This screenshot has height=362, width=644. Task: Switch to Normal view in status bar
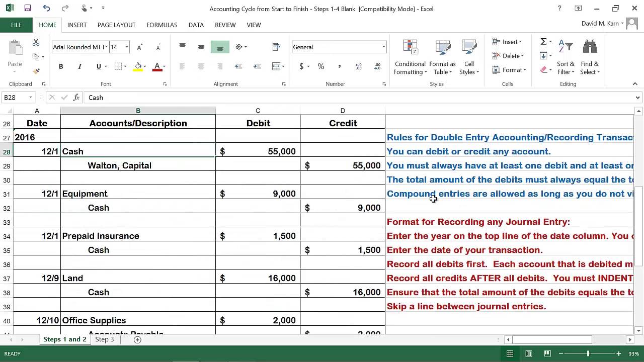(x=510, y=354)
